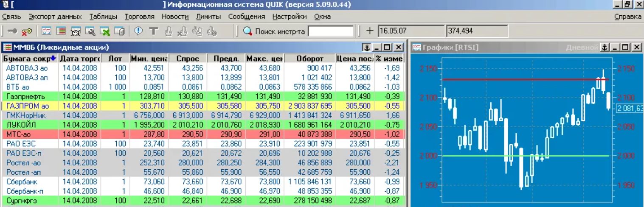Click the chart icon in Графики [RTSI] title
This screenshot has height=207, width=644.
(x=416, y=47)
